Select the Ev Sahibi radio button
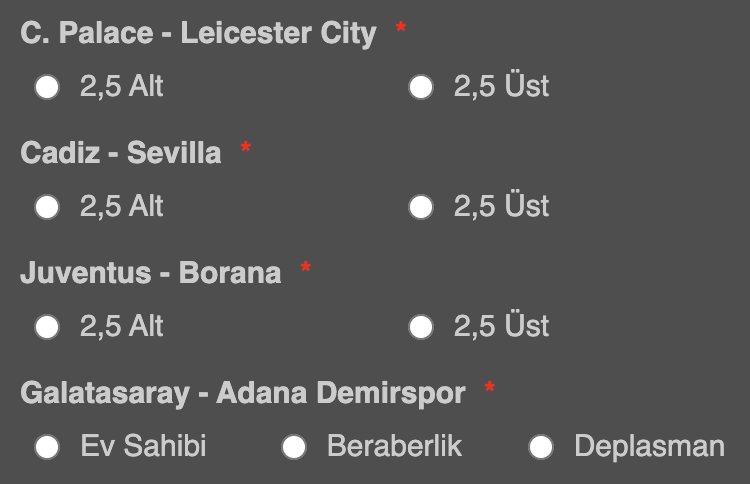750x484 pixels. tap(47, 447)
